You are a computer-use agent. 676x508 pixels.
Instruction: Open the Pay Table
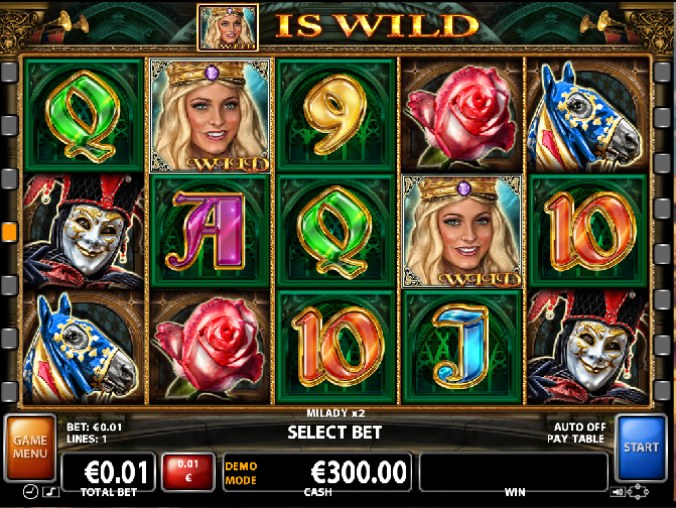[x=575, y=439]
